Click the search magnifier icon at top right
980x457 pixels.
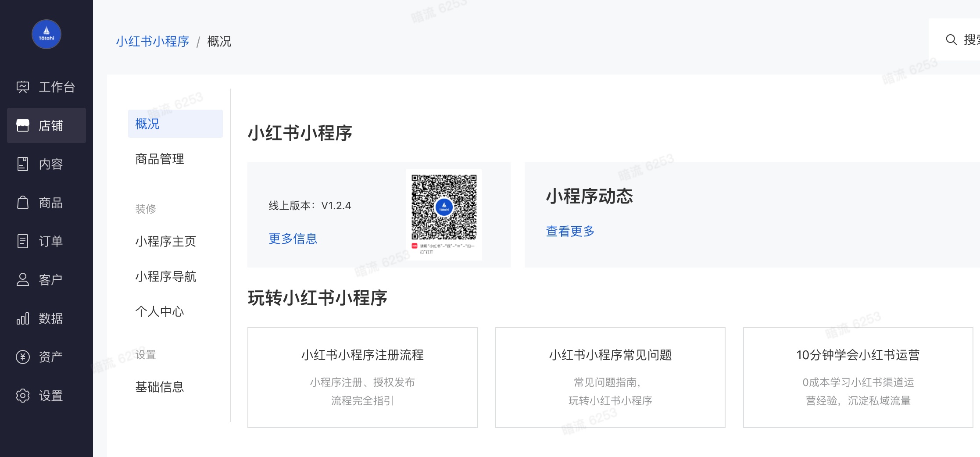[x=951, y=40]
